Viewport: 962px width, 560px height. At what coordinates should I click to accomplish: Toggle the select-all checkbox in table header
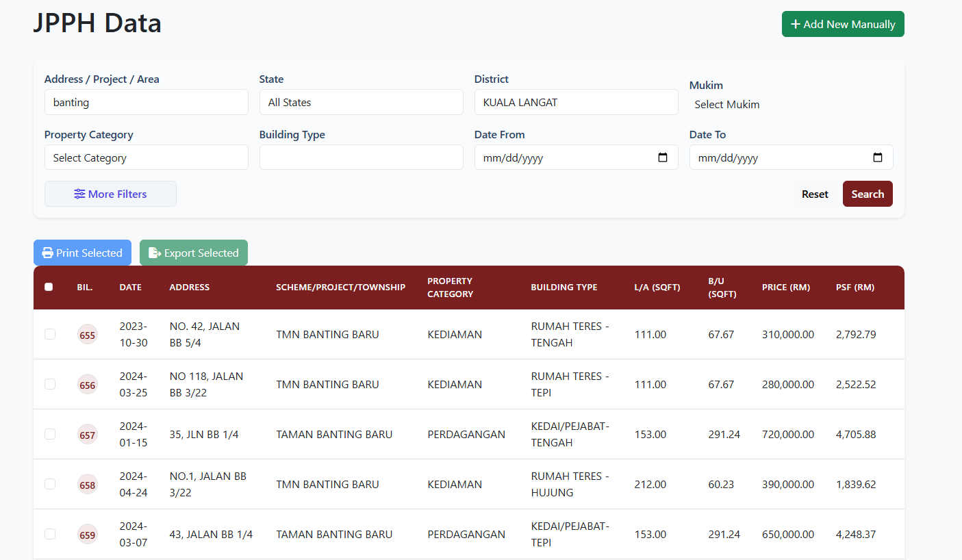point(49,287)
